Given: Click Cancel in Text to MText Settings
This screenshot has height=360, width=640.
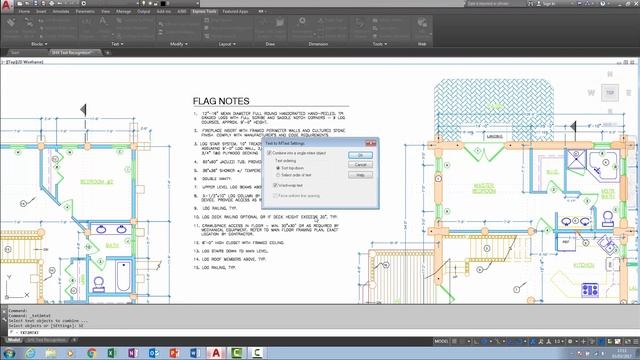Looking at the screenshot, I should (x=360, y=165).
